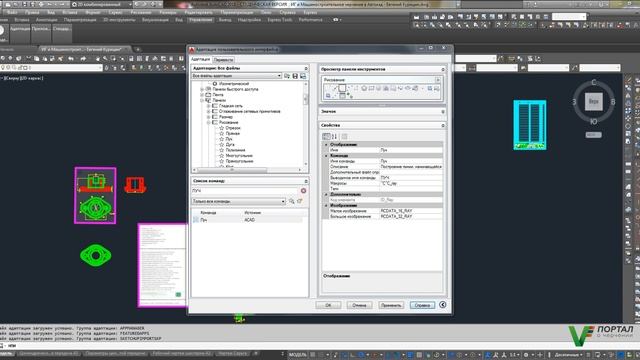Open the Редактировать menu in menu bar
The image size is (640, 360).
(198, 13)
